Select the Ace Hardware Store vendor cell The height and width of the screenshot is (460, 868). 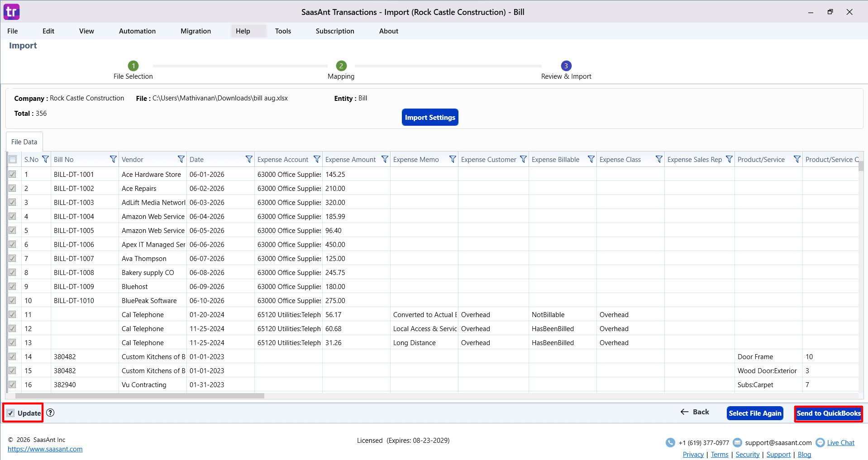tap(153, 174)
